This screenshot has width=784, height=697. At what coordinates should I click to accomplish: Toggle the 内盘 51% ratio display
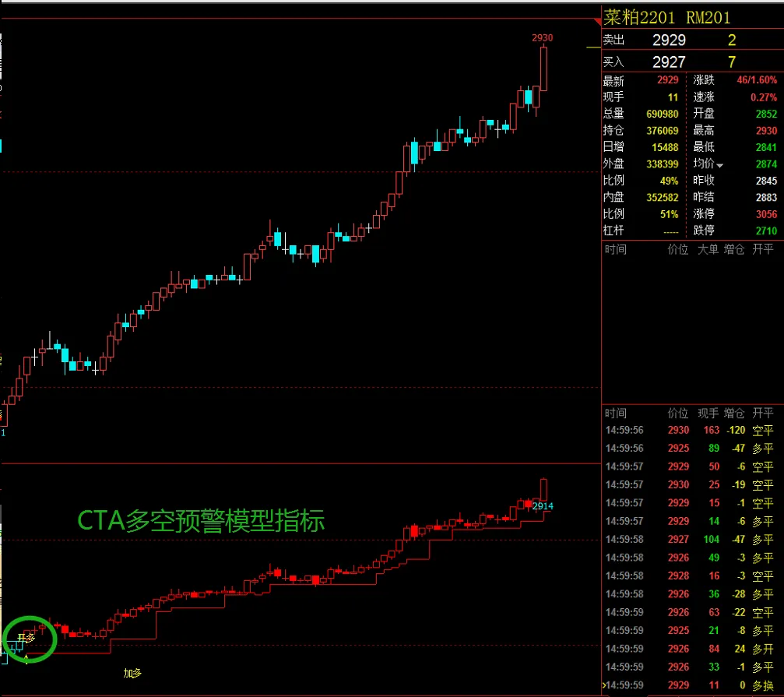coord(670,214)
